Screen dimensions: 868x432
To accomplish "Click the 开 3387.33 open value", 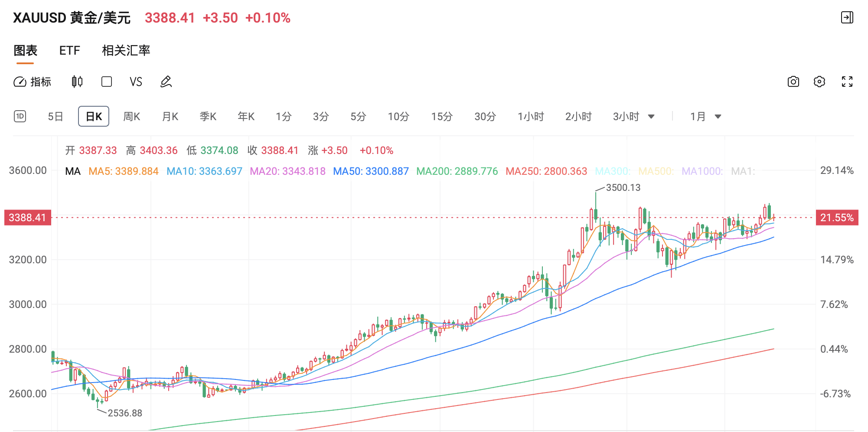I will point(91,151).
